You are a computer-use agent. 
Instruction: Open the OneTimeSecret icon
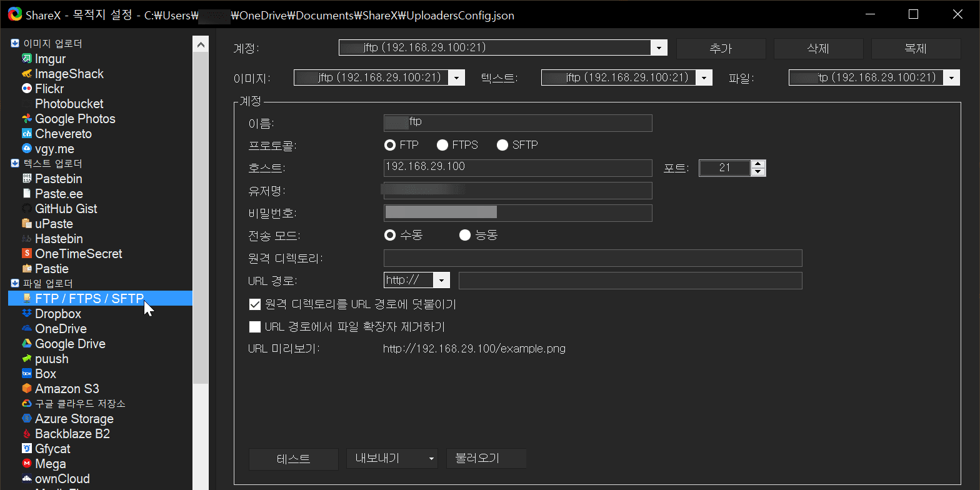coord(27,254)
